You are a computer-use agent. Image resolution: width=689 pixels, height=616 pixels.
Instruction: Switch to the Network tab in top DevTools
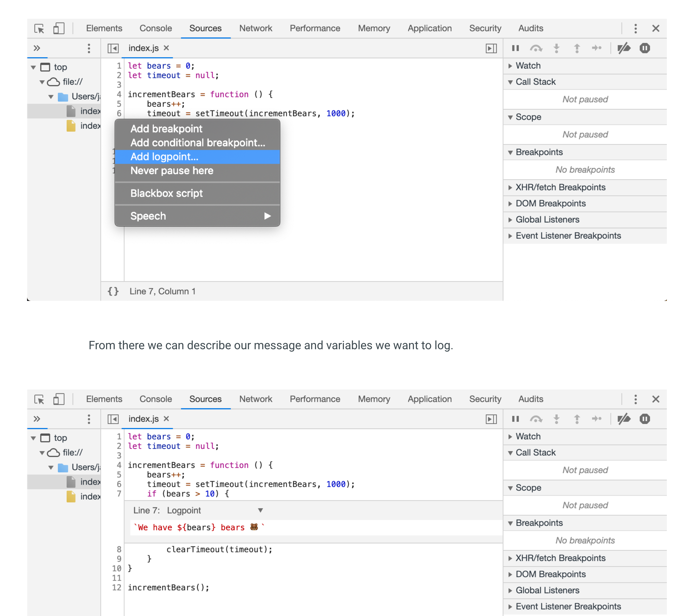point(256,28)
